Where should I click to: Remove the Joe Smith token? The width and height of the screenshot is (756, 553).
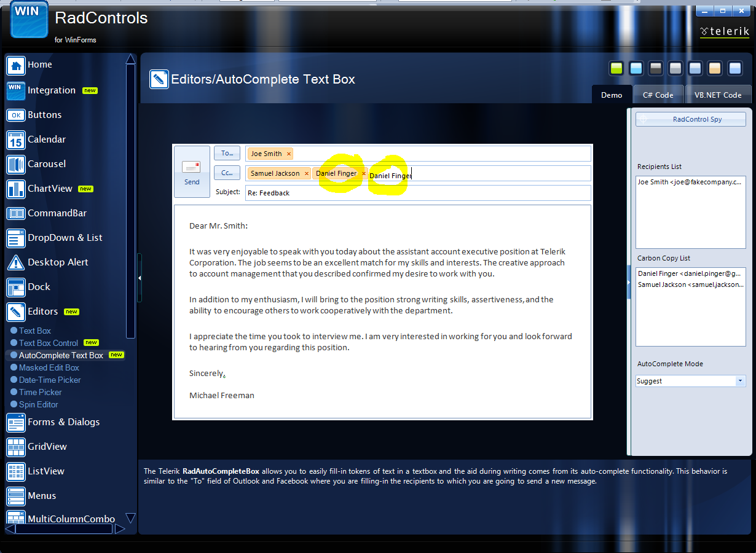pos(289,154)
